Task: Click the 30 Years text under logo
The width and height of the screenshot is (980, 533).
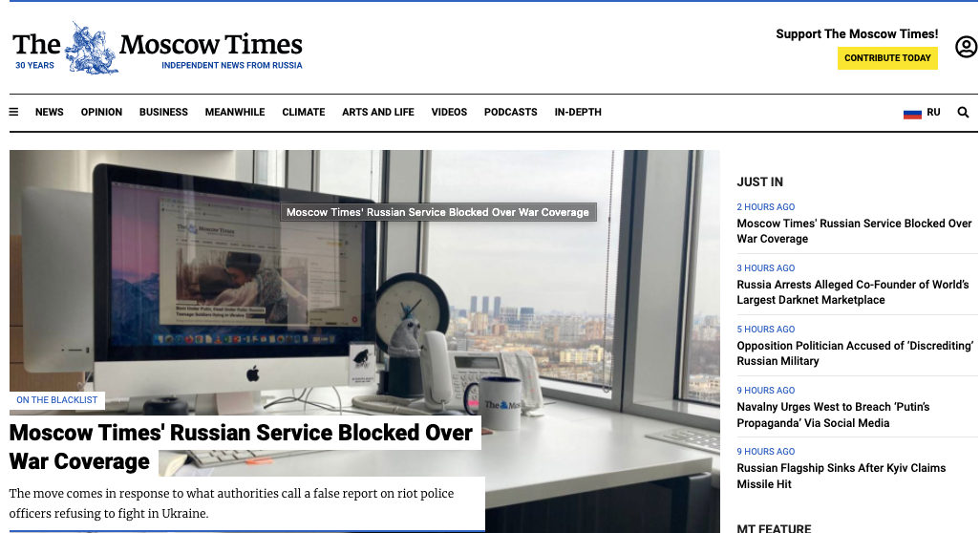Action: [35, 66]
